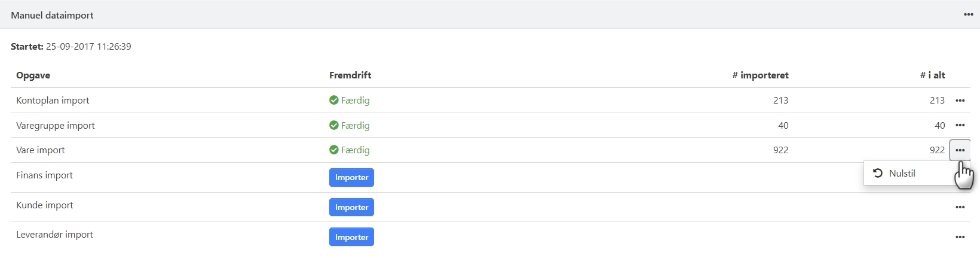Start the Kunde import with Importer
Screen dimensions: 980x258
pos(351,207)
